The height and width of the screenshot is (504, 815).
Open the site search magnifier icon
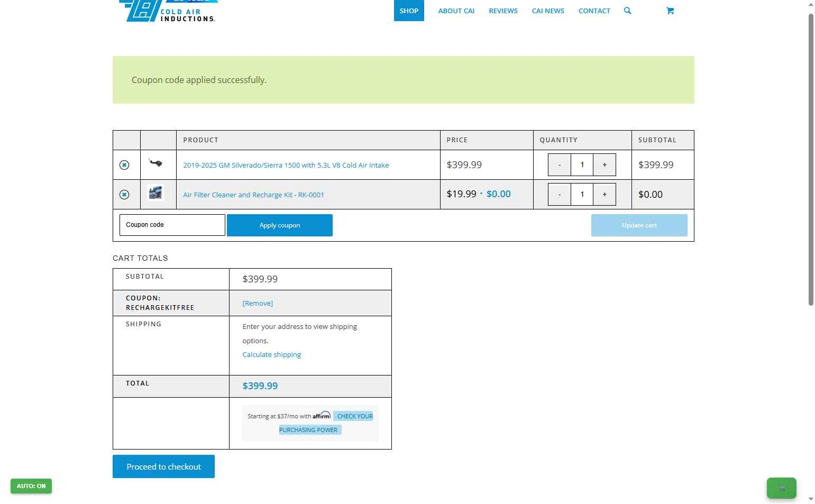click(627, 11)
